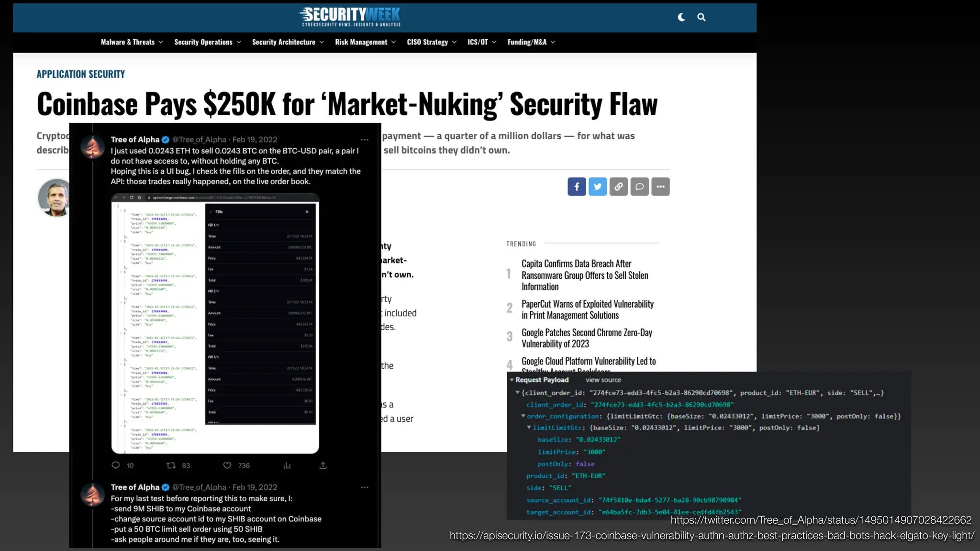
Task: Open the tweet's embedded fills screenshot
Action: (215, 323)
